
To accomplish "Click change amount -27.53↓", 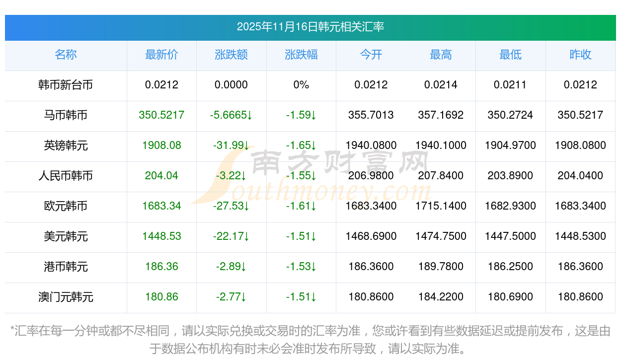I will tap(232, 206).
